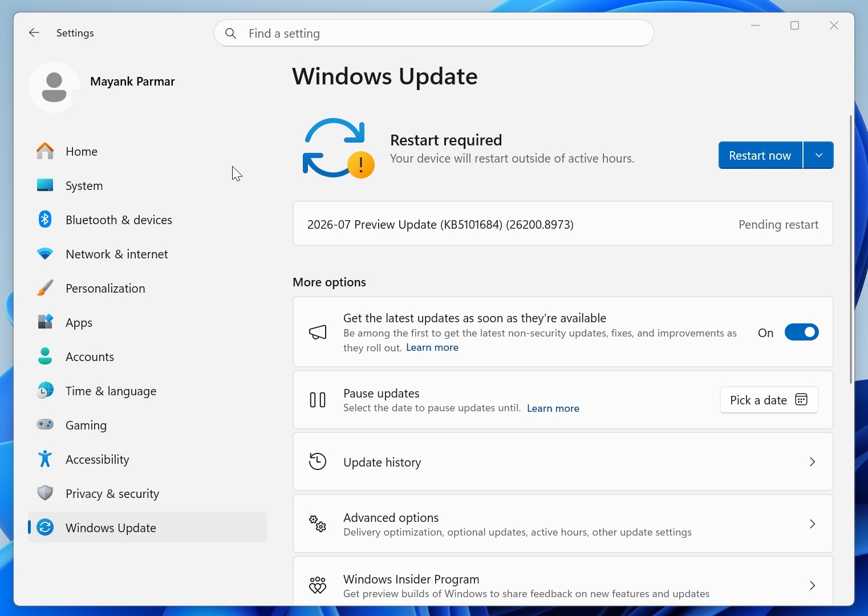Screen dimensions: 868x616
Task: Expand Windows Insider Program chevron
Action: pos(813,585)
